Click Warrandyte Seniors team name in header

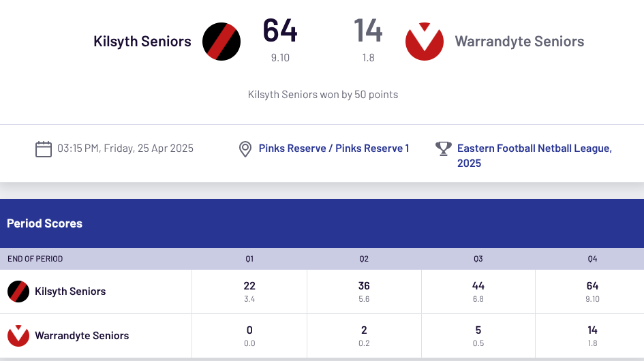[519, 42]
